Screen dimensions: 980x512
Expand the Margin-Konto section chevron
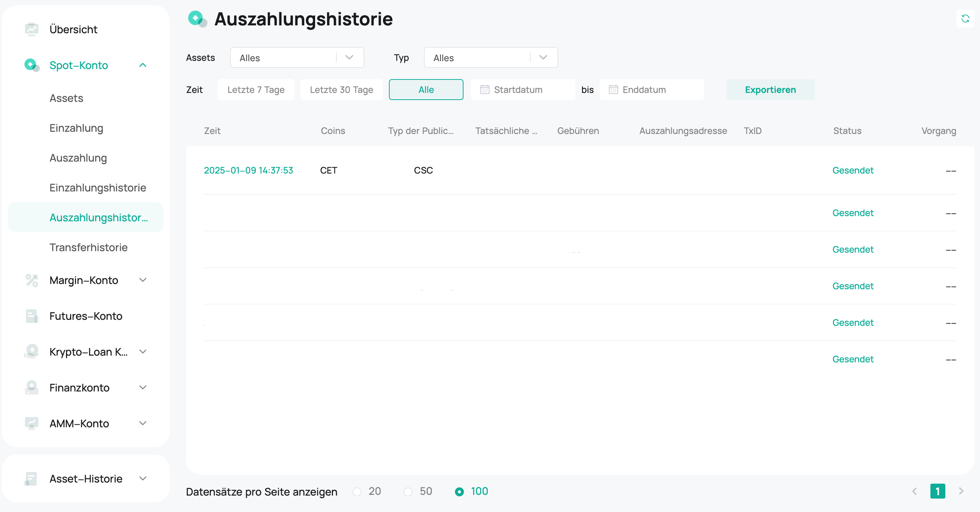[x=143, y=280]
